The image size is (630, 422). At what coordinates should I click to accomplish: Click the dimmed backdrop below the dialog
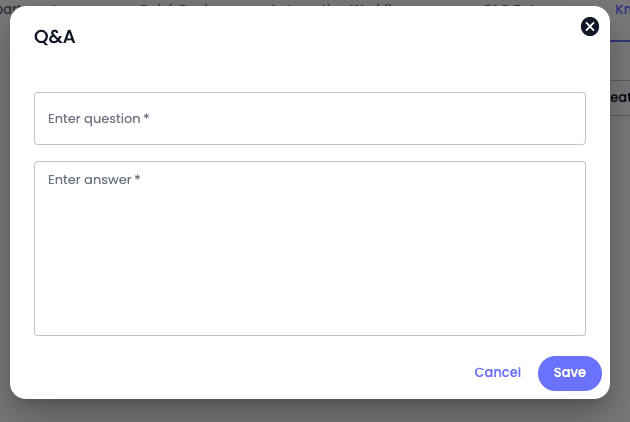[x=315, y=411]
